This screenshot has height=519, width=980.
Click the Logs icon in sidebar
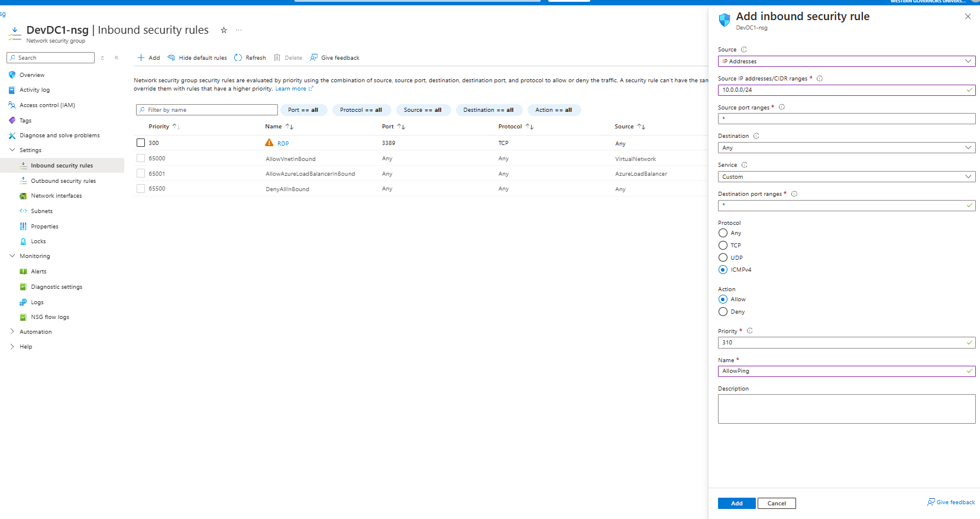23,302
